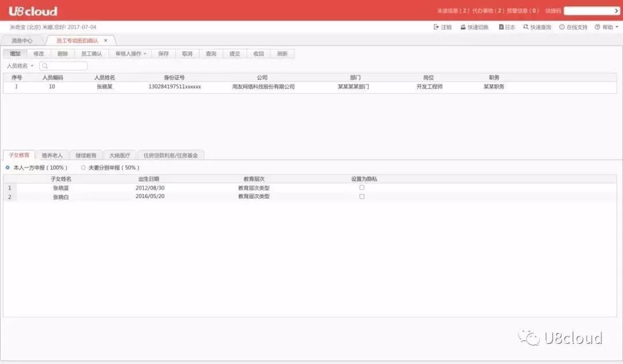
Task: Open the 继续教育 tab
Action: point(86,155)
